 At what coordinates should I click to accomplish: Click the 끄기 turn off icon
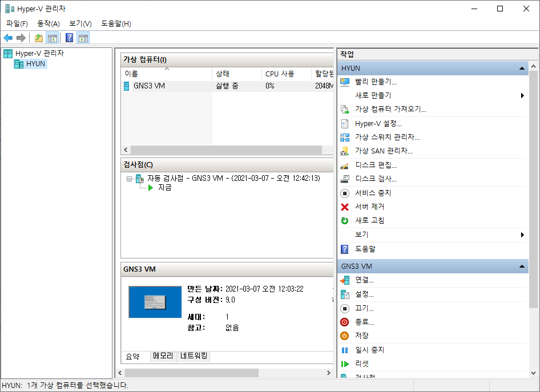tap(345, 309)
